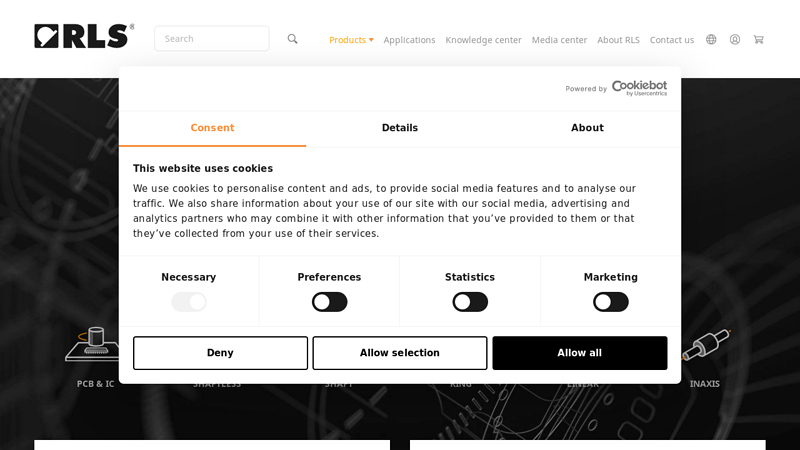Image resolution: width=800 pixels, height=450 pixels.
Task: Open the user account icon
Action: (x=735, y=39)
